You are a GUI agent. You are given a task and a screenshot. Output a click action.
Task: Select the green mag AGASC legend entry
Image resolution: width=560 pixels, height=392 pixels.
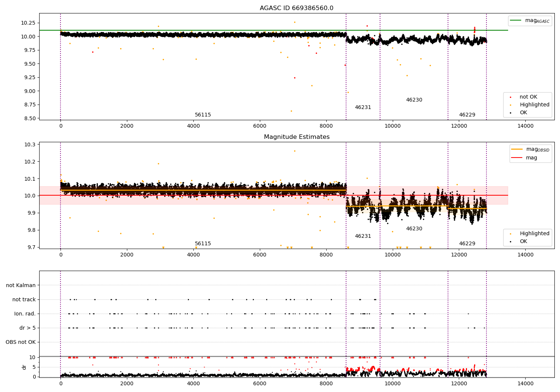530,21
